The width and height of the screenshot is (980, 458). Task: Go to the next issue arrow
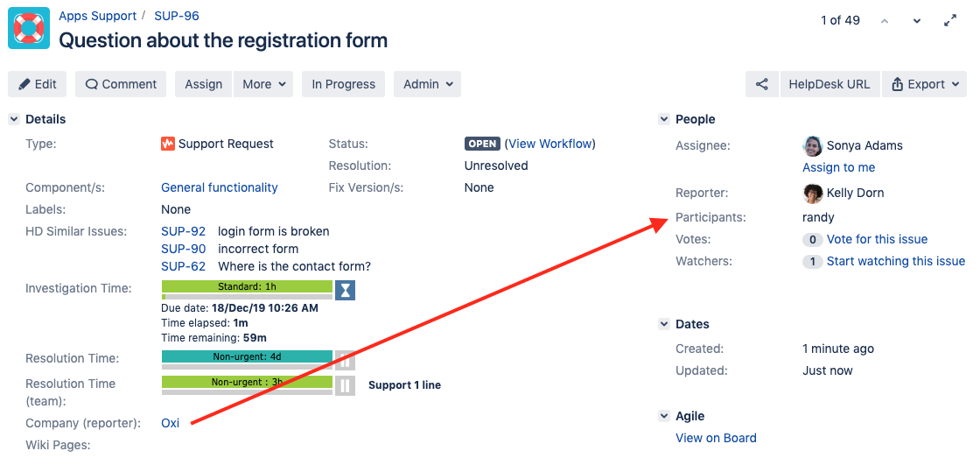[917, 21]
